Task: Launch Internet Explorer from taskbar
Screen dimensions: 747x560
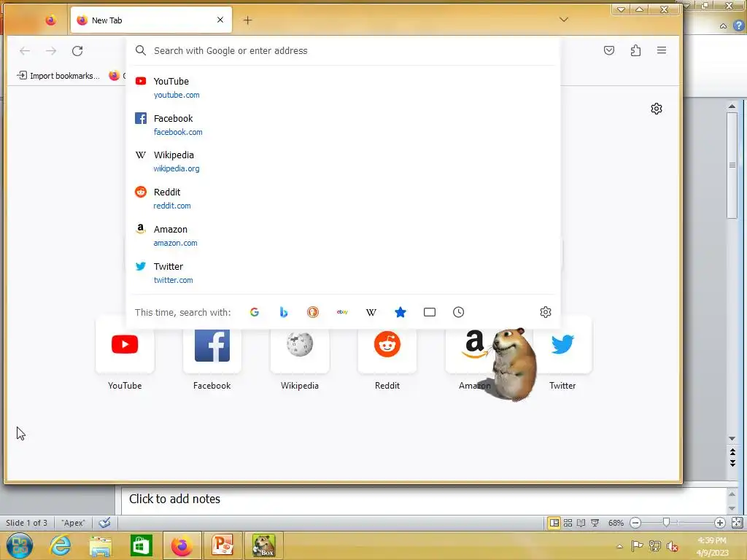Action: pyautogui.click(x=61, y=545)
